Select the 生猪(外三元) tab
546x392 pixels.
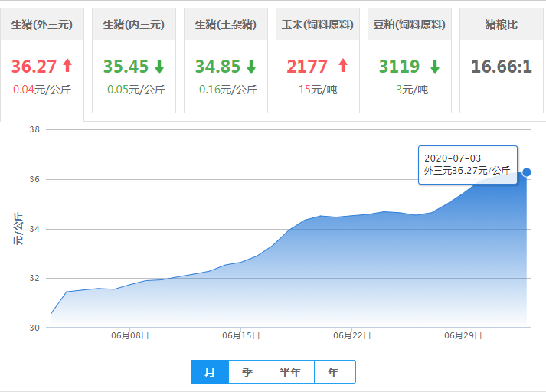pos(42,24)
